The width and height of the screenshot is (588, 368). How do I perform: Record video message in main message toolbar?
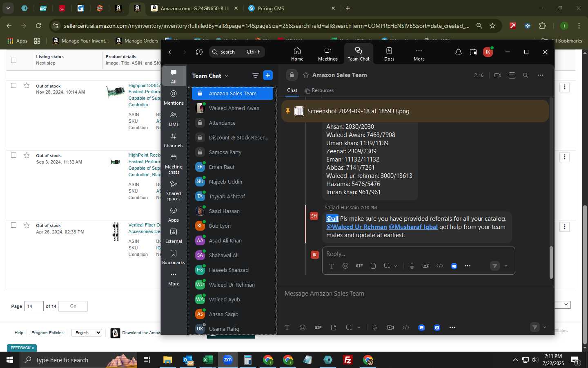pos(390,328)
